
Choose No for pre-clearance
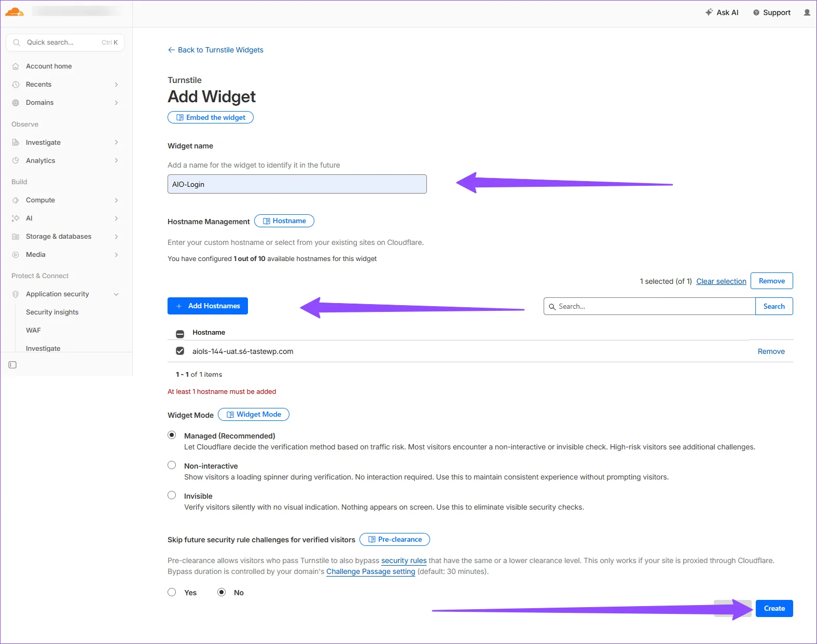pyautogui.click(x=221, y=592)
